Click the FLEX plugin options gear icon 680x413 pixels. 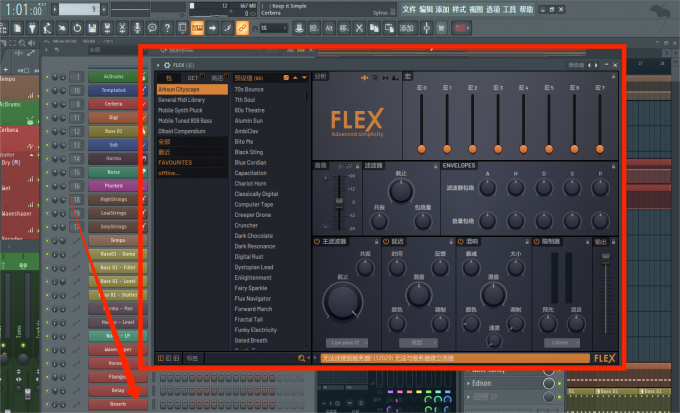tap(167, 65)
